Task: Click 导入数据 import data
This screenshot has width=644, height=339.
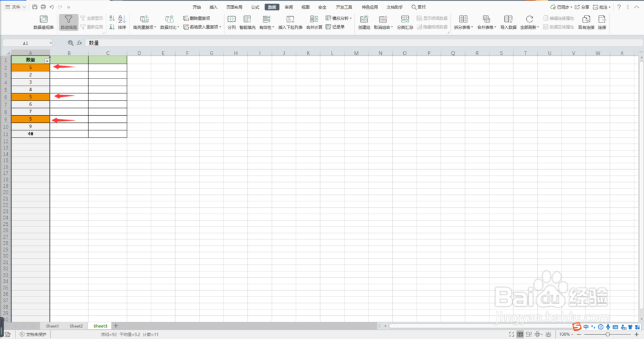Action: 508,22
